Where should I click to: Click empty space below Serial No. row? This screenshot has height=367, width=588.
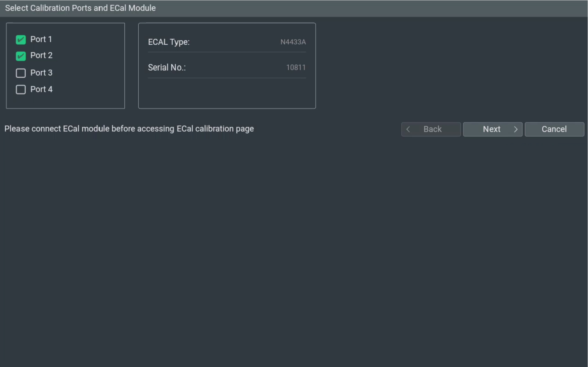click(227, 93)
